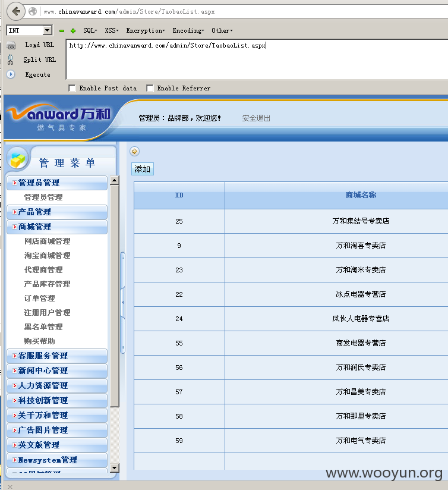Select row 万和润氏专卖店

click(x=291, y=367)
